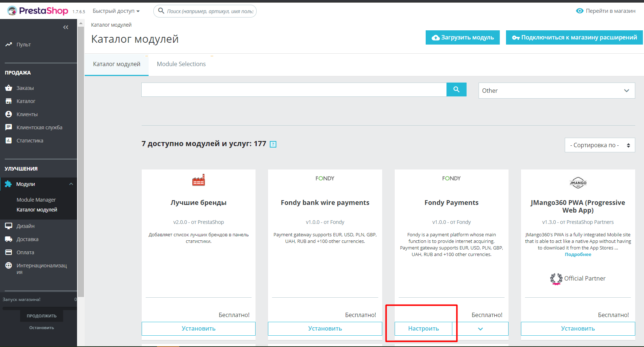The height and width of the screenshot is (347, 644).
Task: Focus the module search input
Action: point(294,89)
